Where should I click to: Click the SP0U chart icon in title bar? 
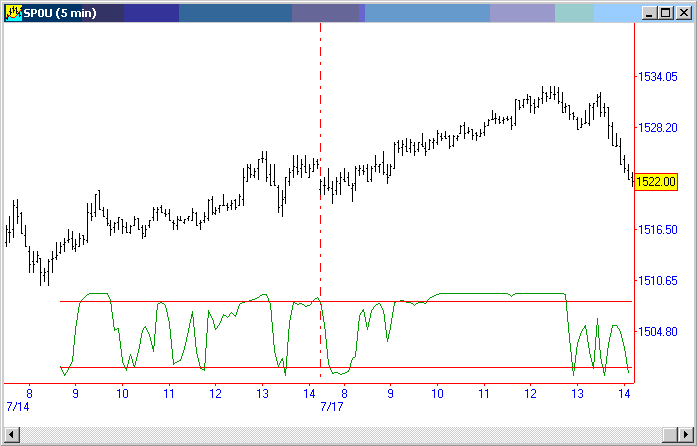click(13, 13)
